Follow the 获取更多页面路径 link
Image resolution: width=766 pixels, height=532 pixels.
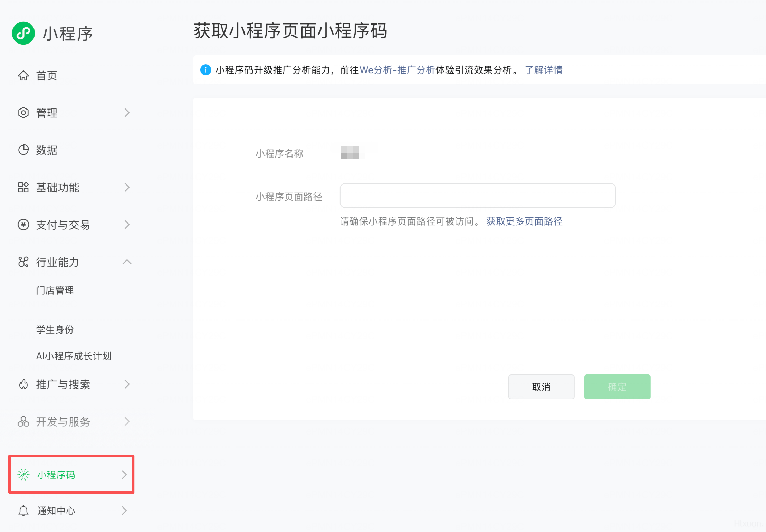tap(524, 221)
